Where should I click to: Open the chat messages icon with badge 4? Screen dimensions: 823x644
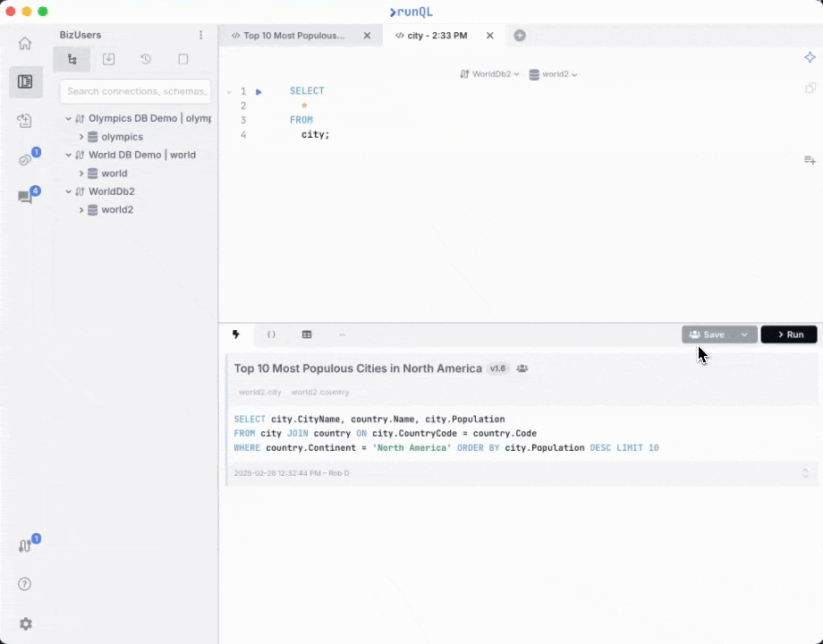pyautogui.click(x=25, y=197)
